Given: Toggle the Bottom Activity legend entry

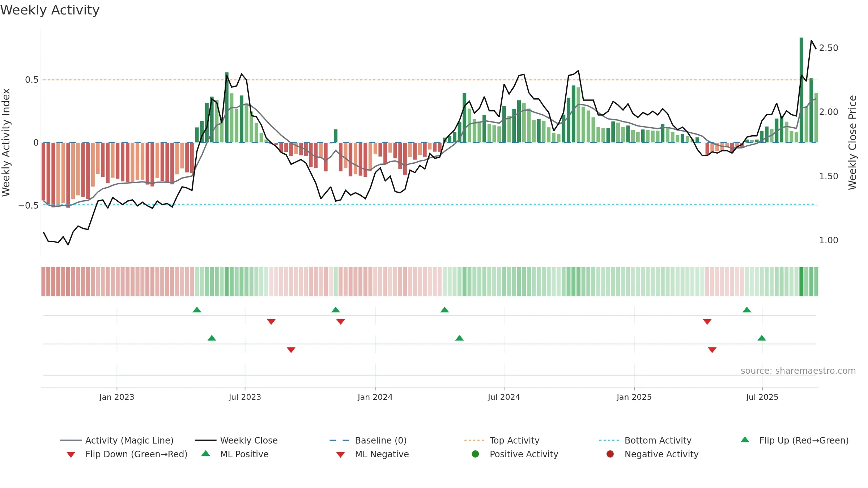Looking at the screenshot, I should 645,440.
